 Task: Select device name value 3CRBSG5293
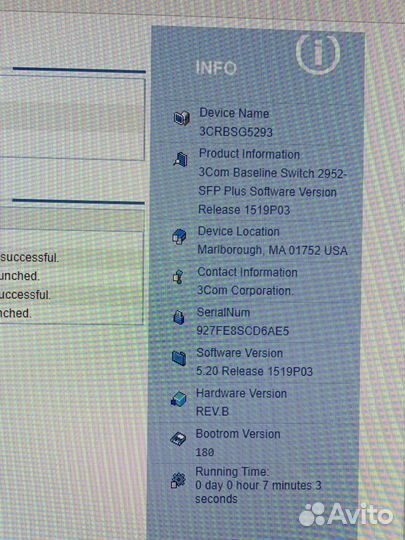(236, 132)
